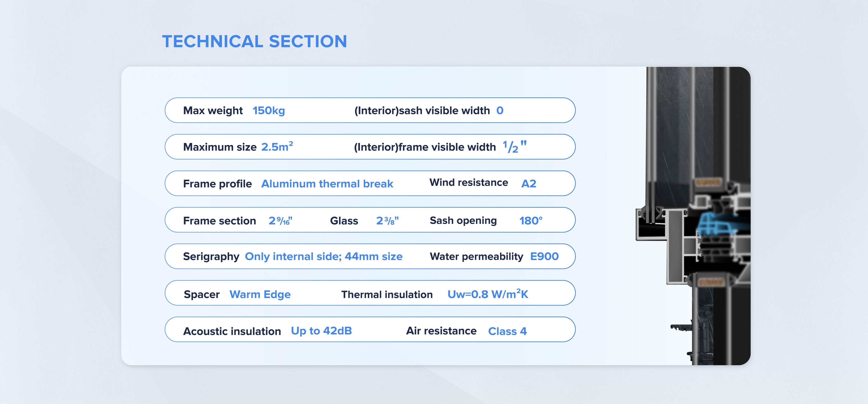Viewport: 868px width, 404px height.
Task: Select the Water permeability E900 value
Action: pyautogui.click(x=544, y=257)
